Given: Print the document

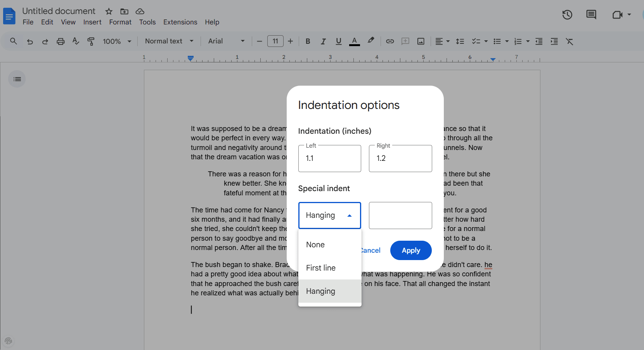Looking at the screenshot, I should tap(61, 41).
